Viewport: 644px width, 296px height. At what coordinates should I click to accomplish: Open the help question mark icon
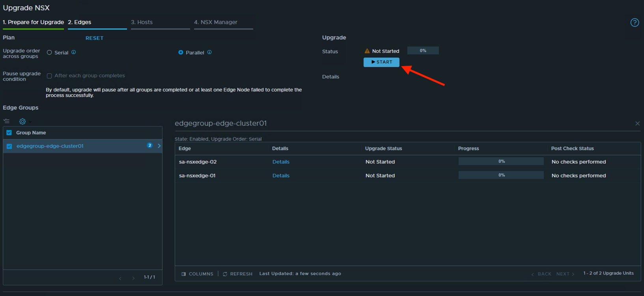coord(635,22)
